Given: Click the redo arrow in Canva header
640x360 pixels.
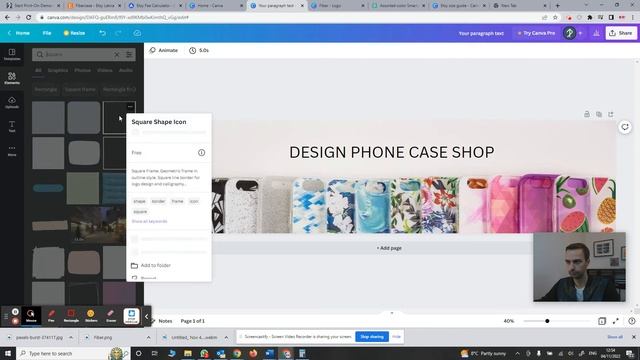Looking at the screenshot, I should (118, 33).
